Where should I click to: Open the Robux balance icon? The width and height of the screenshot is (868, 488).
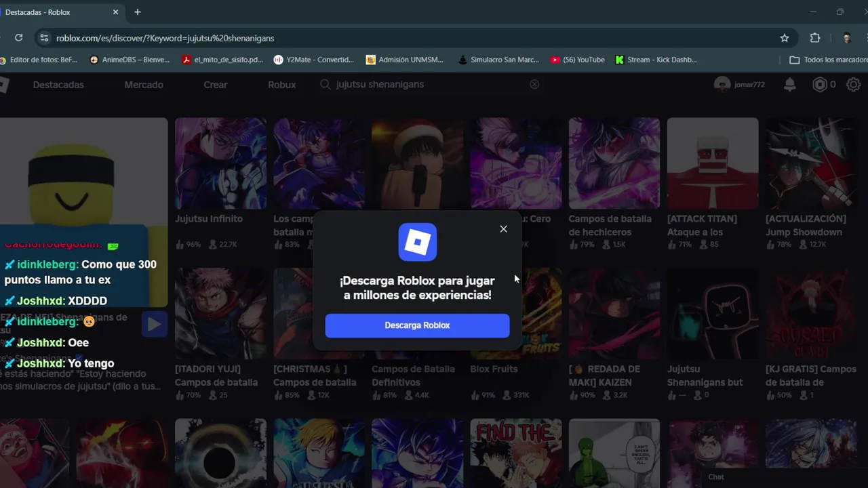[820, 85]
